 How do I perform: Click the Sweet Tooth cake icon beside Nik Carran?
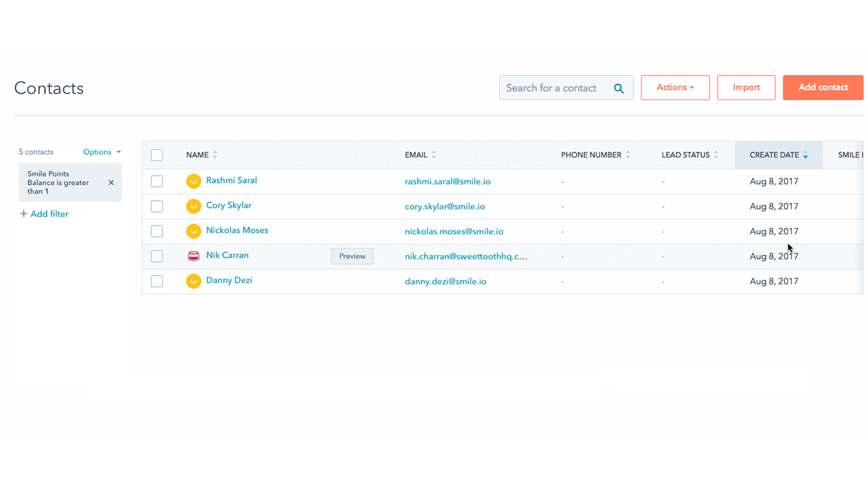pyautogui.click(x=194, y=256)
